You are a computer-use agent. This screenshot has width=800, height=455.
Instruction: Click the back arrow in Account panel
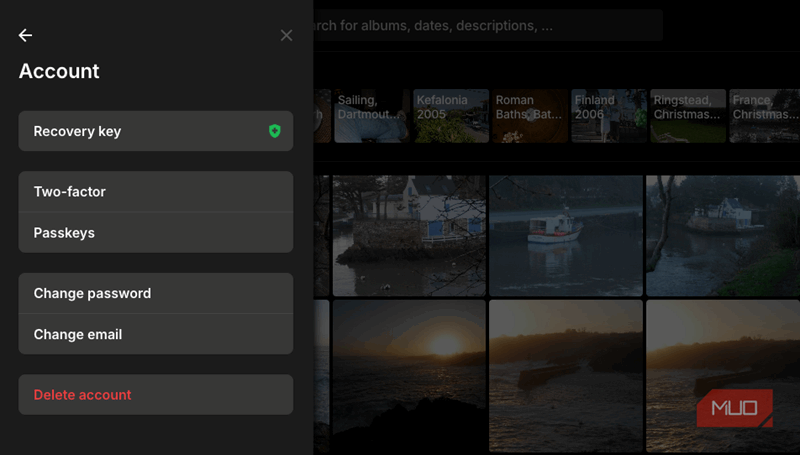pyautogui.click(x=26, y=35)
